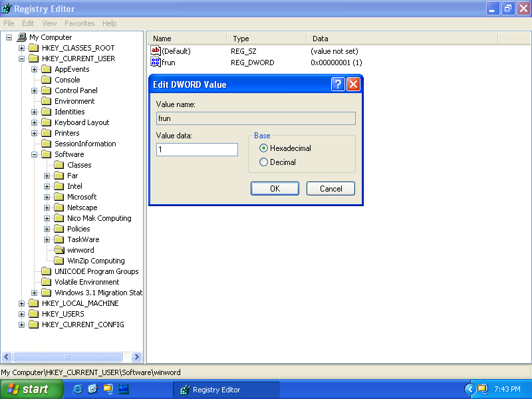Click the tree pane horizontal scrollbar thumb
532x399 pixels.
67,356
